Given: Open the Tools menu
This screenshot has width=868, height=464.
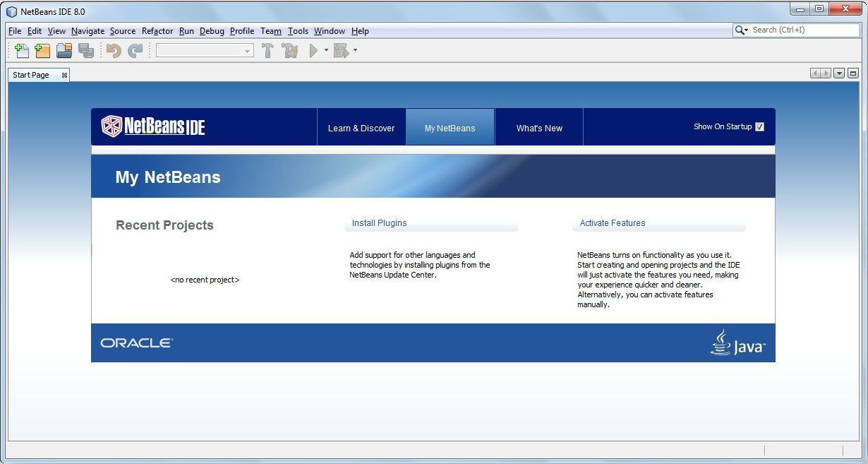Looking at the screenshot, I should coord(298,31).
